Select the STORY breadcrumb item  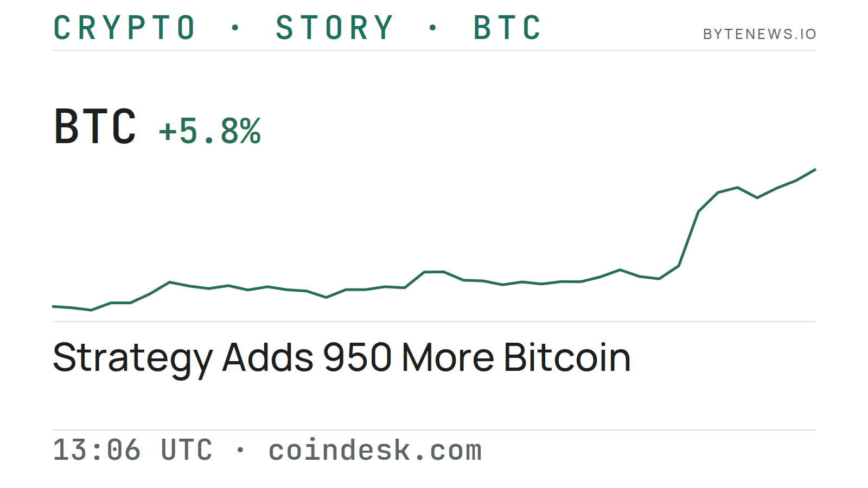pos(334,28)
